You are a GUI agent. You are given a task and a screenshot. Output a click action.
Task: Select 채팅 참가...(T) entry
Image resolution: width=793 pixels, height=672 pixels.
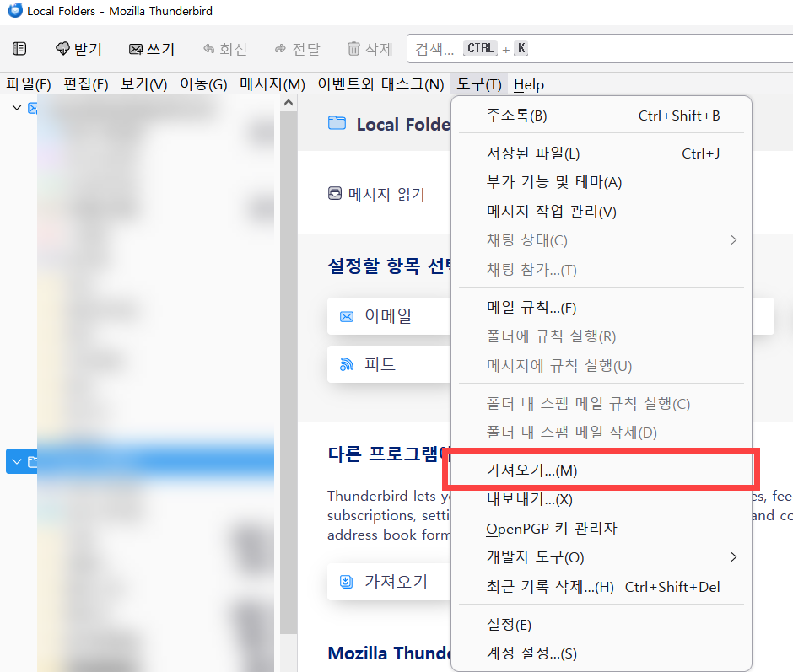[x=601, y=270]
